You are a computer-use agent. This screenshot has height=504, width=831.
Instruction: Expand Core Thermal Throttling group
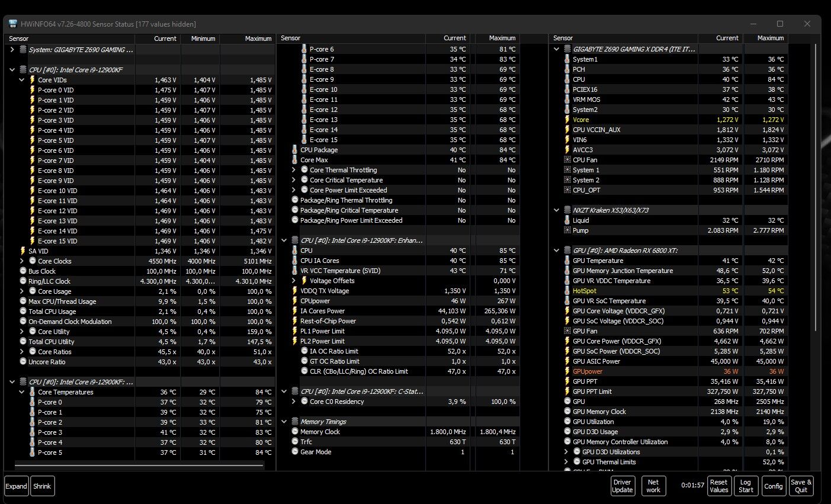coord(294,170)
